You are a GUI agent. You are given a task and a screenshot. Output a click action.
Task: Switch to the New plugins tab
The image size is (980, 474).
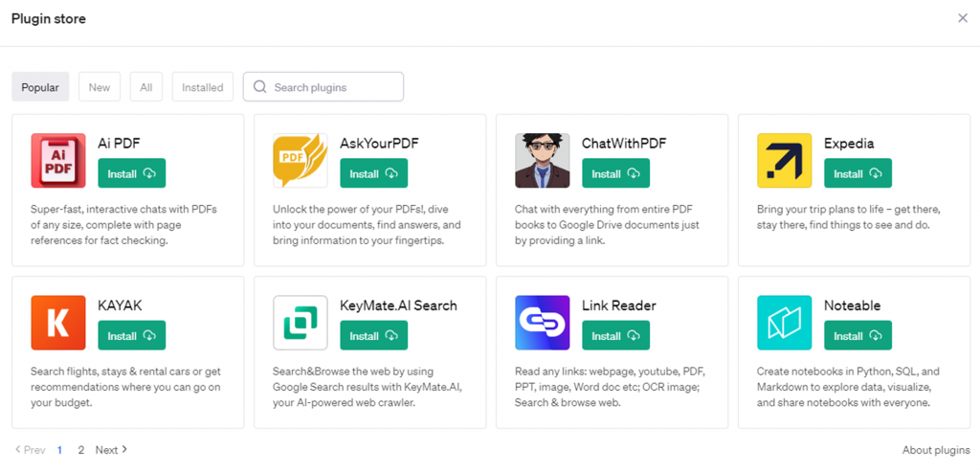point(100,87)
